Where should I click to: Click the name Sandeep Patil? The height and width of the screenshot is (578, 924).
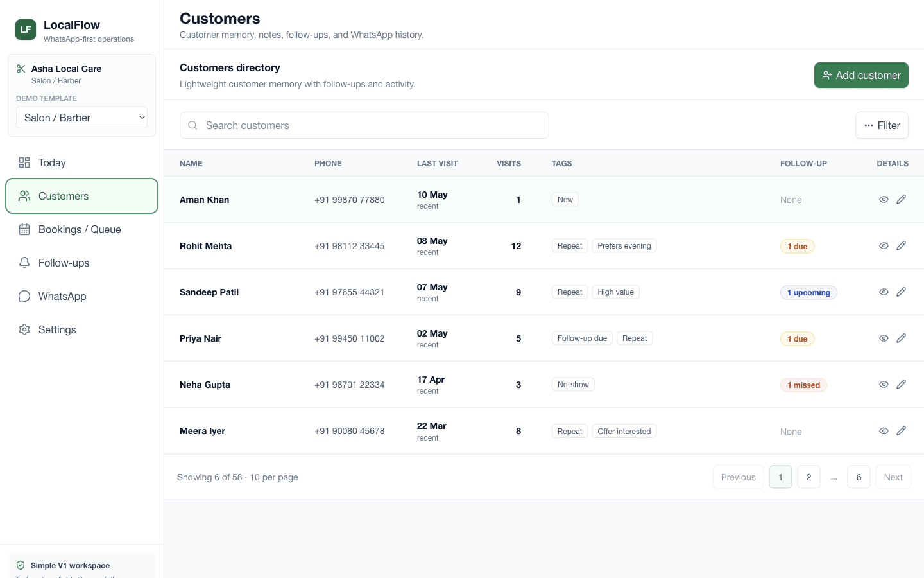pyautogui.click(x=209, y=292)
